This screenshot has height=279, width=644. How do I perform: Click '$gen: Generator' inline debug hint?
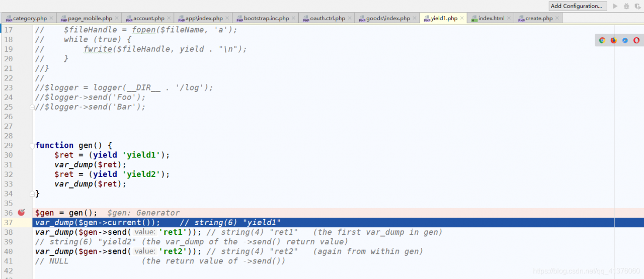(143, 213)
